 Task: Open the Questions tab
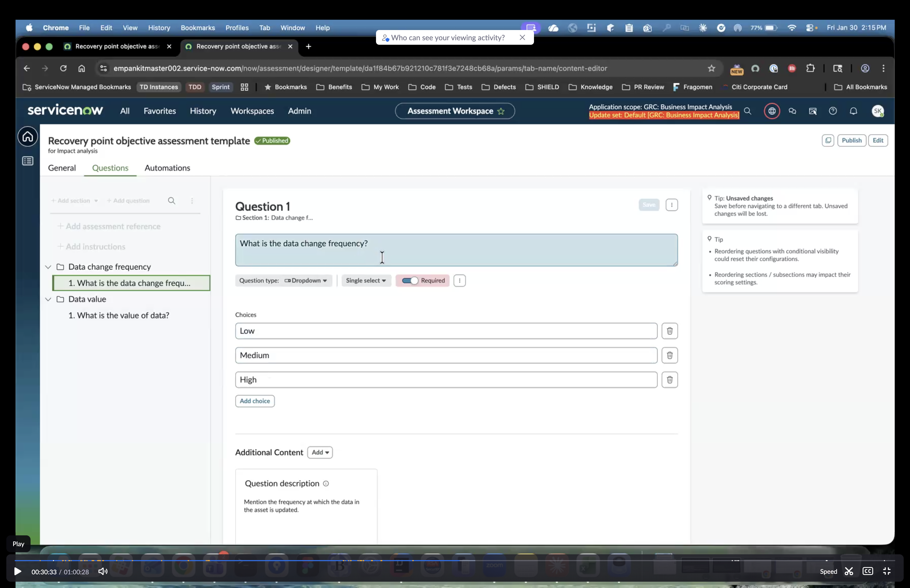coord(110,168)
